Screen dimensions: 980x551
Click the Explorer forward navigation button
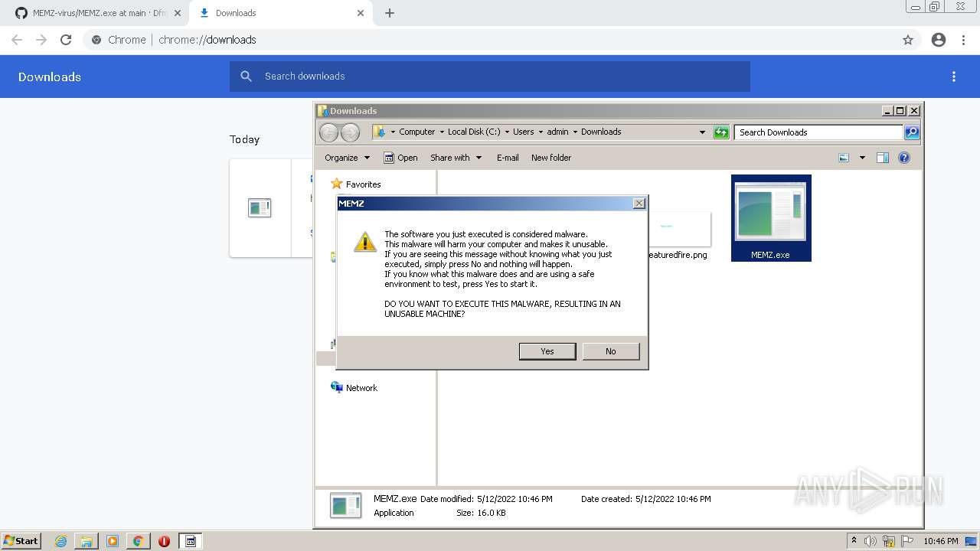coord(350,132)
